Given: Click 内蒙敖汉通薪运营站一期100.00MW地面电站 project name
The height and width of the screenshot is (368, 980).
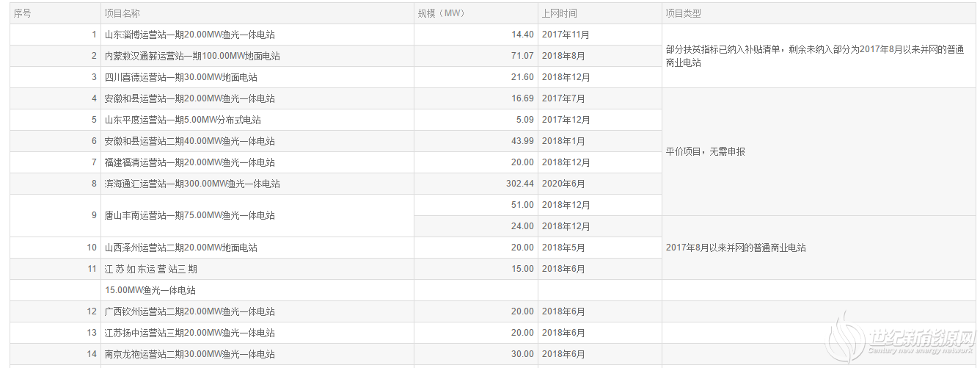Looking at the screenshot, I should point(191,56).
